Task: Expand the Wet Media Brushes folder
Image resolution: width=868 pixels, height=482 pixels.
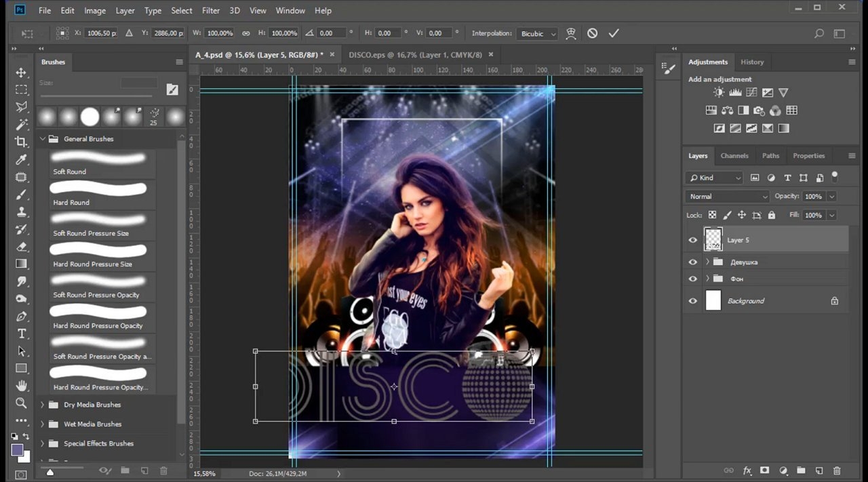Action: pyautogui.click(x=43, y=424)
